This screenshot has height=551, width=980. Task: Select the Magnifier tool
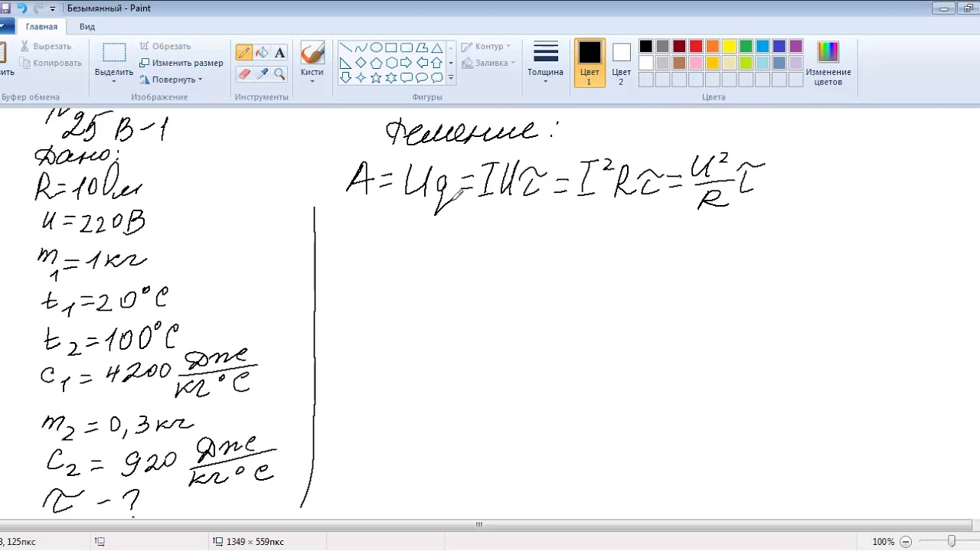pyautogui.click(x=279, y=73)
